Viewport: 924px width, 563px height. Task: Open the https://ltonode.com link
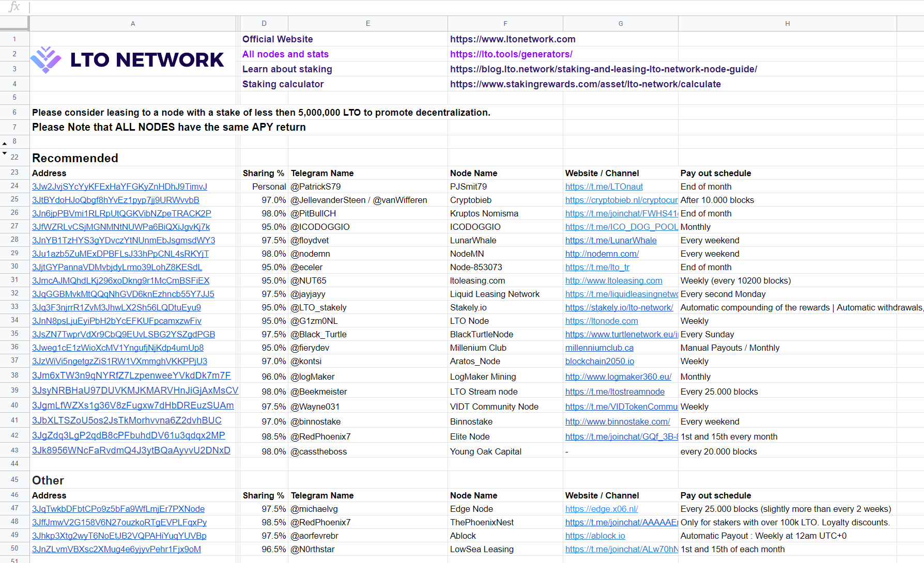[602, 321]
